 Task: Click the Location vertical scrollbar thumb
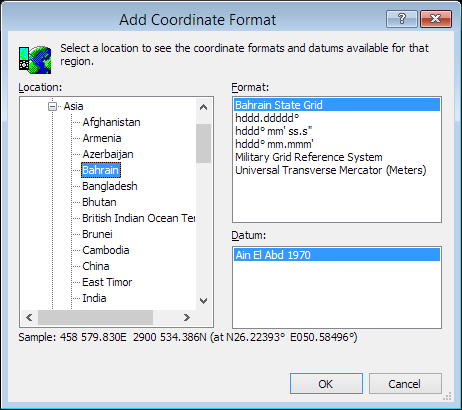[203, 143]
